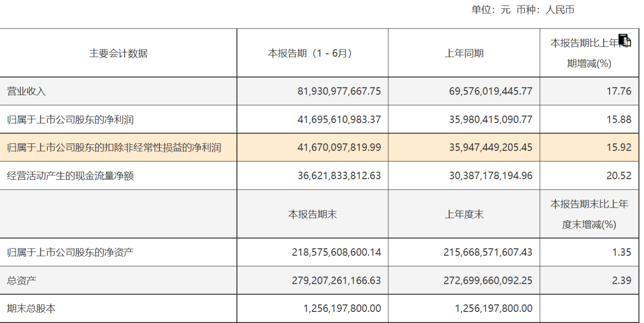The width and height of the screenshot is (644, 323).
Task: Select the 17.76 growth percentage cell
Action: pyautogui.click(x=621, y=92)
